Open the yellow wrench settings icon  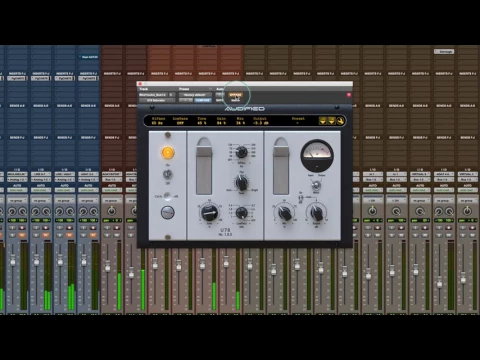[x=341, y=121]
